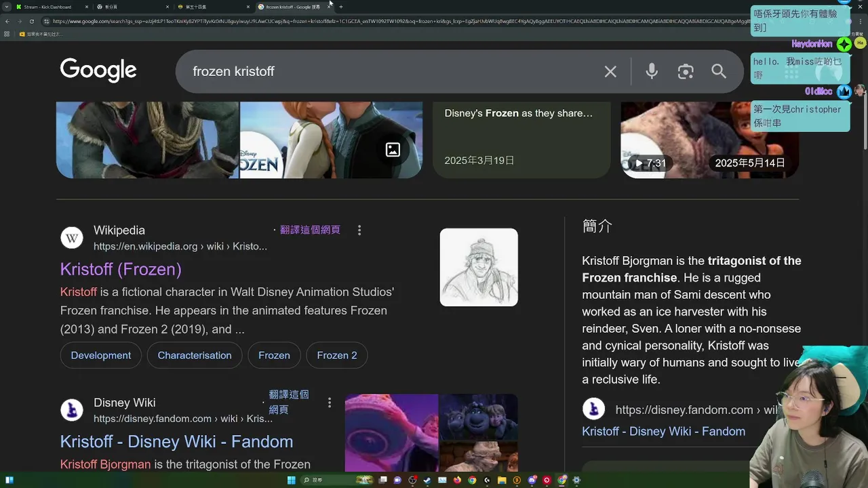Open Windows Settings gear in taskbar
Viewport: 868px width, 488px height.
click(x=576, y=480)
